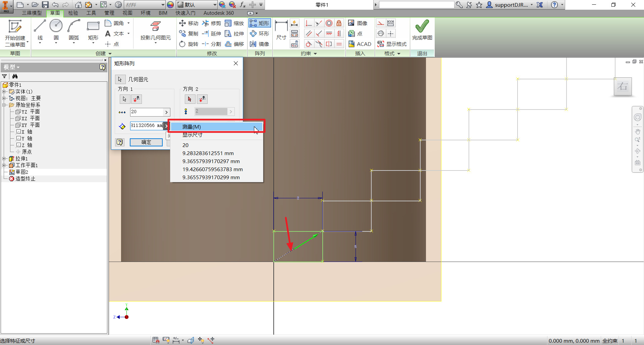This screenshot has height=345, width=644.
Task: Click the Dimension (尺寸) tool
Action: click(281, 30)
